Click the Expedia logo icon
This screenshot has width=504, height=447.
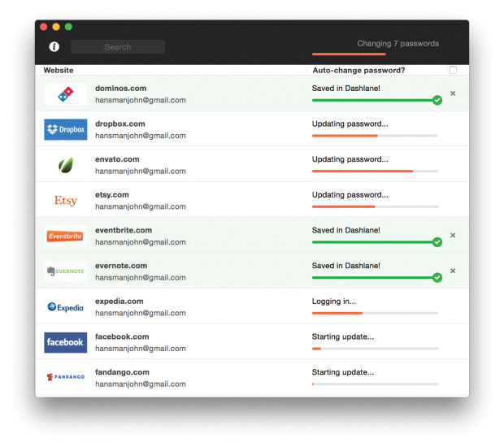tap(66, 307)
